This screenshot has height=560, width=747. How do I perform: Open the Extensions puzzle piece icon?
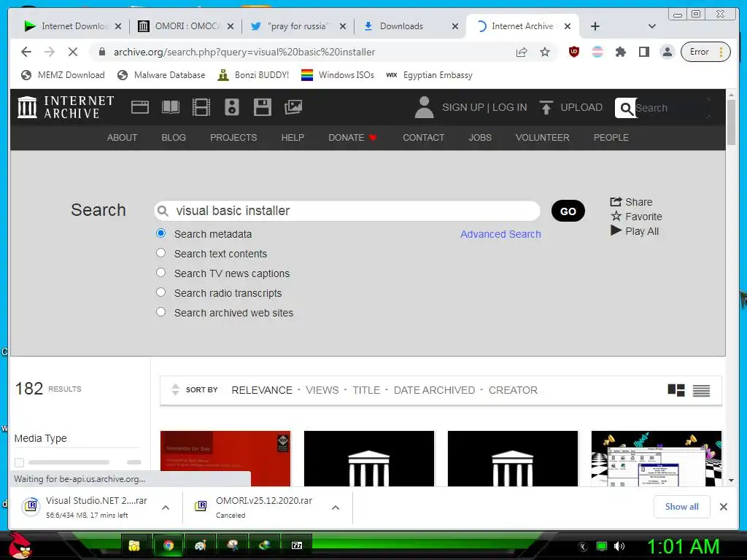pos(620,52)
